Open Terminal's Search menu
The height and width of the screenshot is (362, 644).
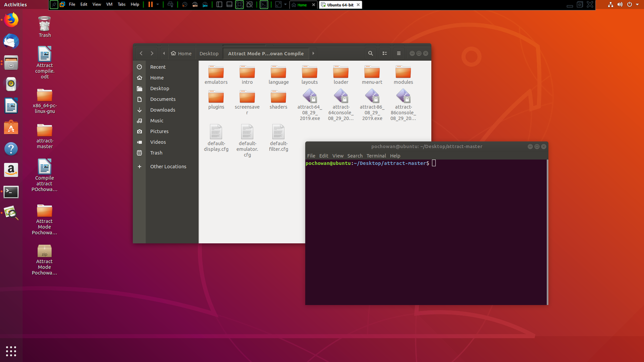[355, 156]
